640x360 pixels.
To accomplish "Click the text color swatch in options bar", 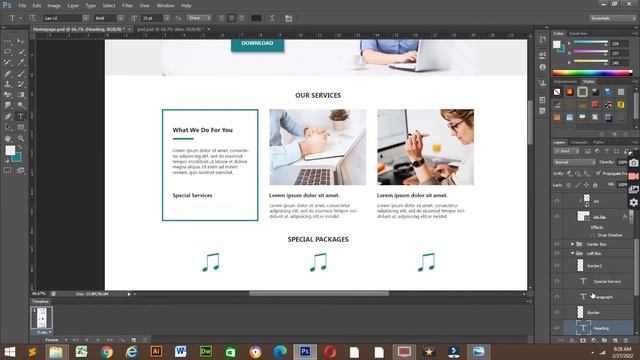I will pyautogui.click(x=256, y=18).
